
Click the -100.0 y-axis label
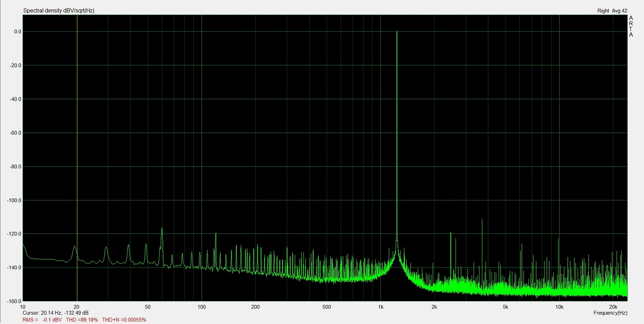(x=14, y=200)
